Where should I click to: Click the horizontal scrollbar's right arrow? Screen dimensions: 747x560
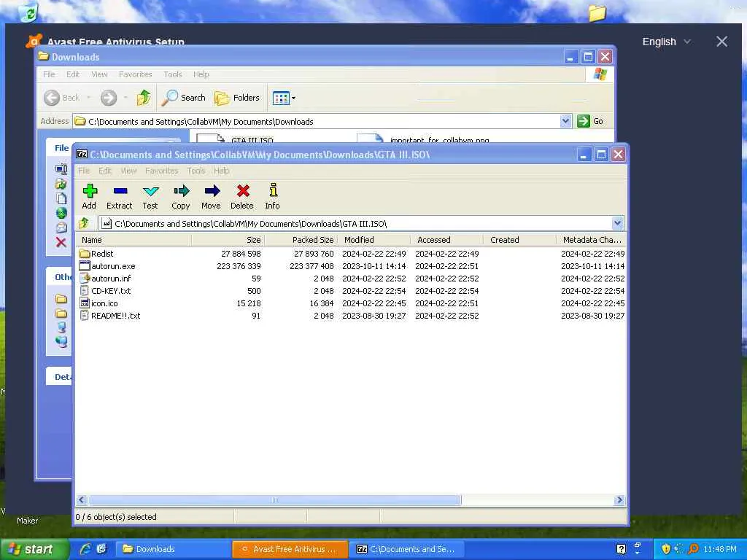click(619, 500)
